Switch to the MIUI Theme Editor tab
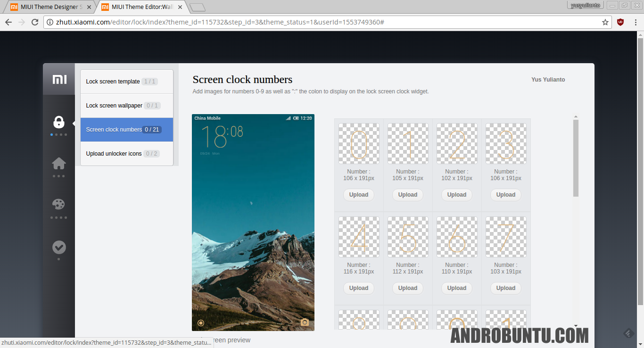The height and width of the screenshot is (348, 644). click(x=136, y=7)
